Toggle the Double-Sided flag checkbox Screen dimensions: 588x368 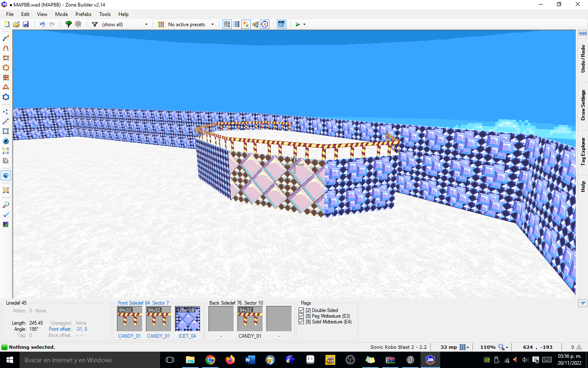pos(301,310)
